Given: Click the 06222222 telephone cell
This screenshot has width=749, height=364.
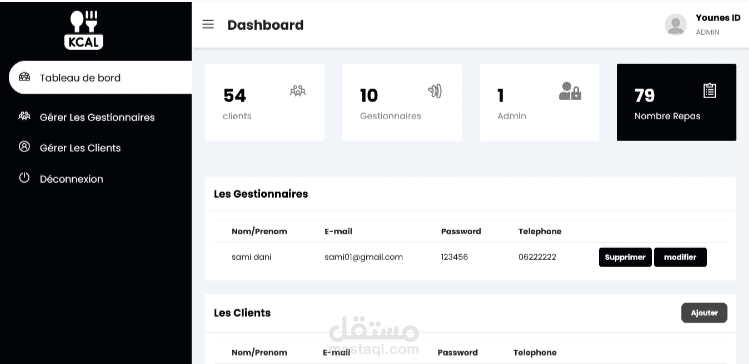Looking at the screenshot, I should [x=537, y=257].
